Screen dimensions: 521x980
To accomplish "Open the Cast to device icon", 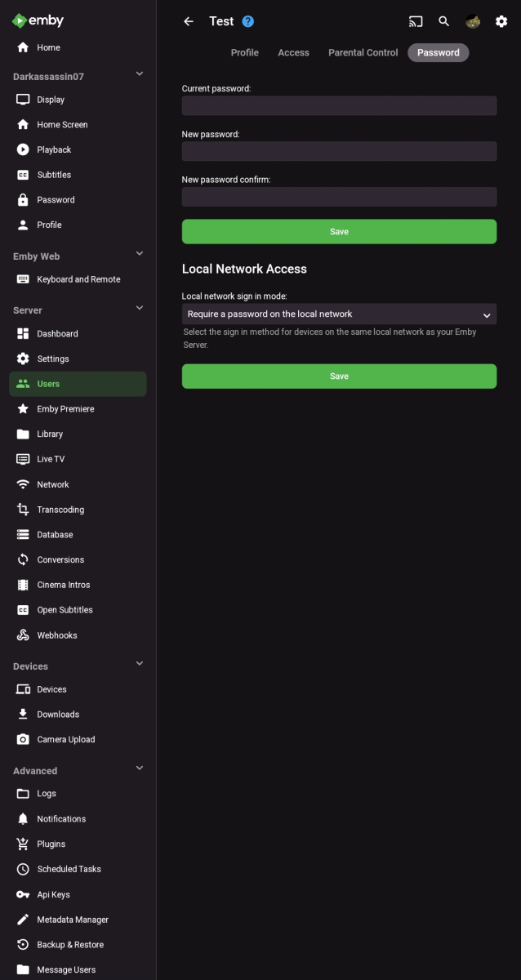I will coord(416,21).
